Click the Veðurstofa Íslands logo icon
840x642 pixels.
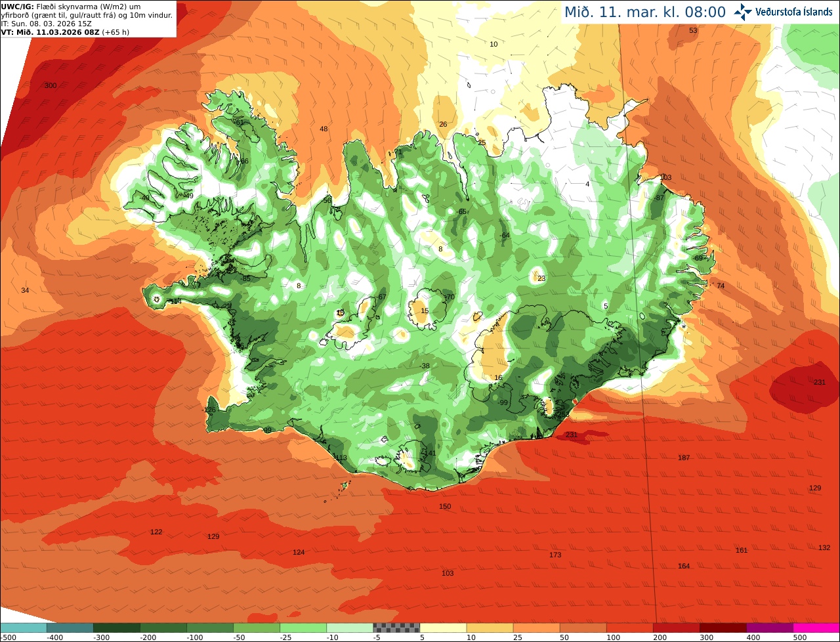(743, 11)
